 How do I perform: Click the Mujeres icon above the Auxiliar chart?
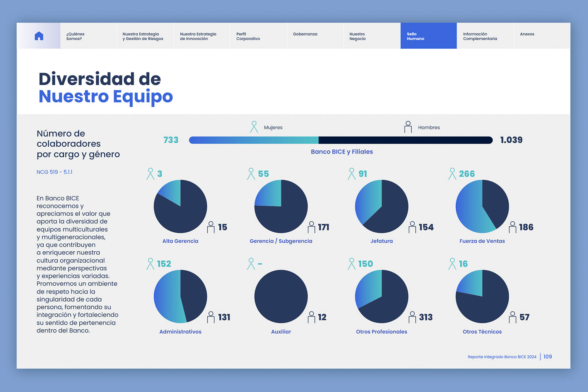[x=251, y=263]
